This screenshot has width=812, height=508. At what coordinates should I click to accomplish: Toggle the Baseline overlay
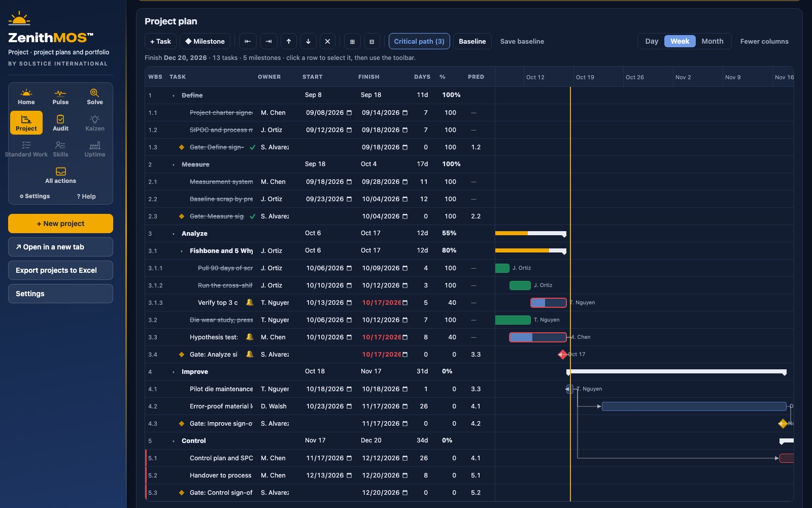pos(472,42)
